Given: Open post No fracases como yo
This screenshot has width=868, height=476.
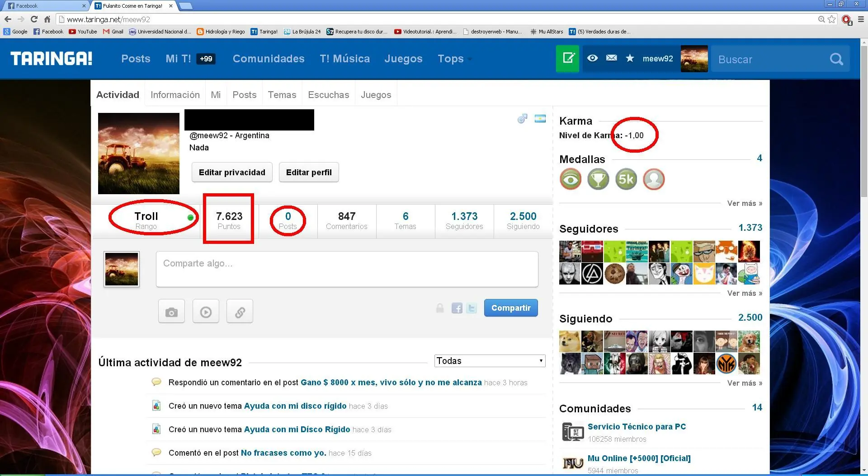Looking at the screenshot, I should click(x=283, y=453).
